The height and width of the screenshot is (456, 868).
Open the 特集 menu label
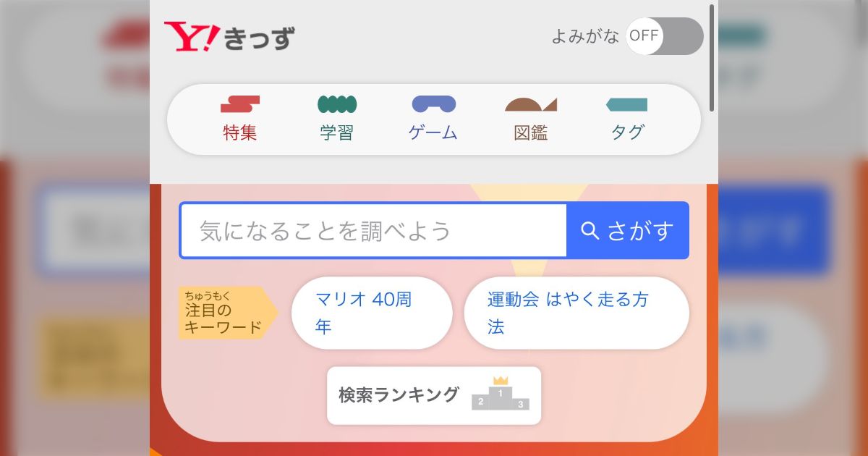pos(240,133)
